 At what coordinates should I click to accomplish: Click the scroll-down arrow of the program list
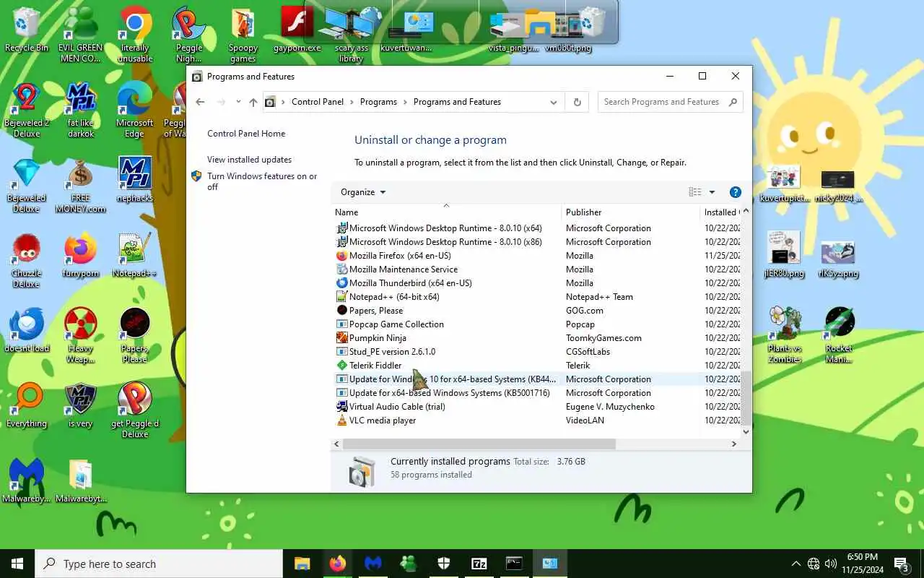click(x=746, y=431)
